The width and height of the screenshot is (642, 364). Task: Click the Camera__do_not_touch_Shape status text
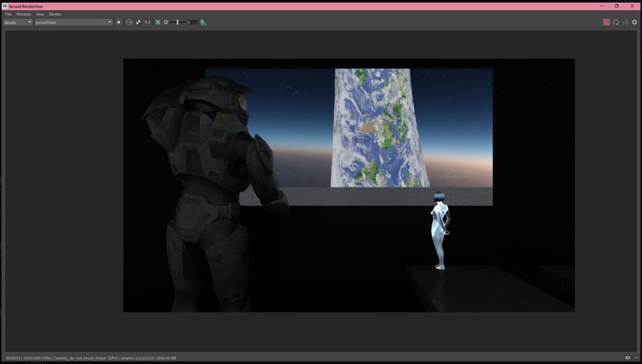tap(79, 358)
